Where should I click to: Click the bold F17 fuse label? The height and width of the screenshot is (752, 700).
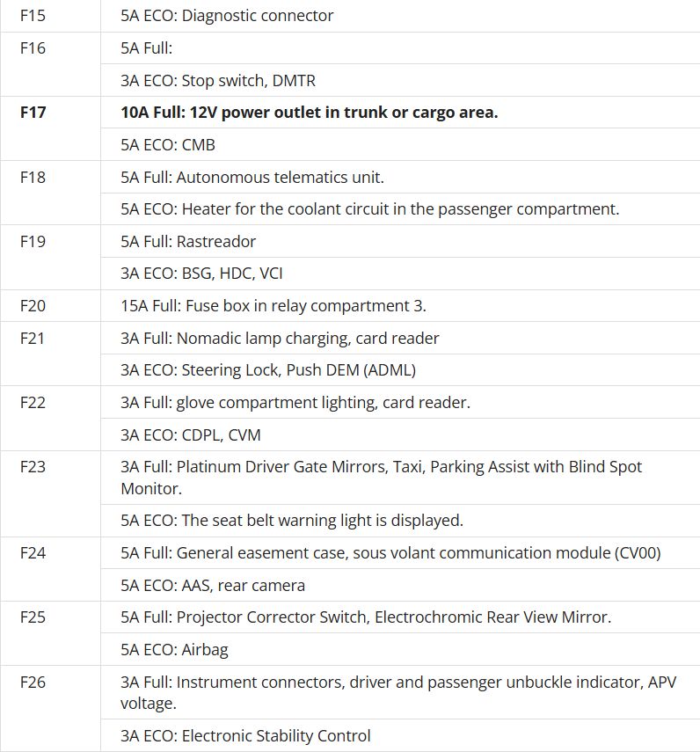[33, 113]
